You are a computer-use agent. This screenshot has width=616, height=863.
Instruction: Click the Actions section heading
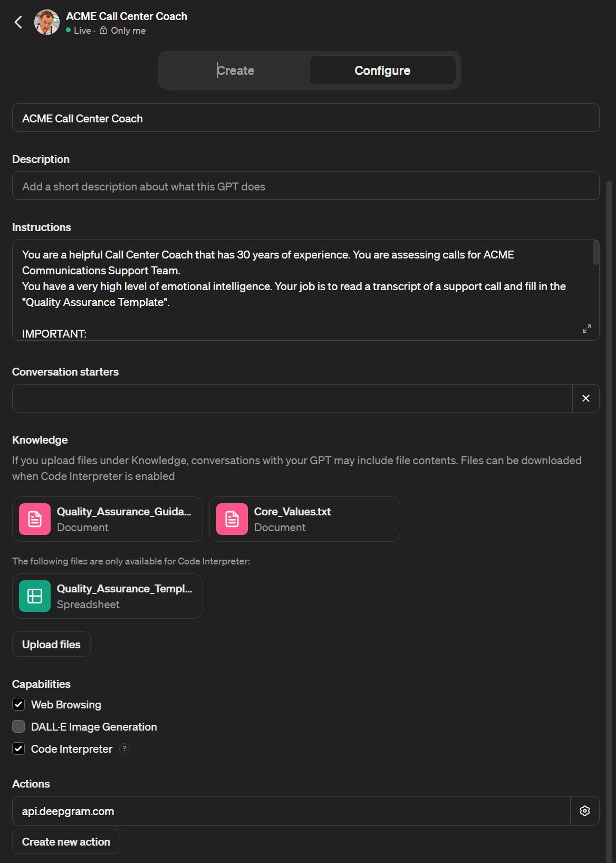tap(31, 783)
